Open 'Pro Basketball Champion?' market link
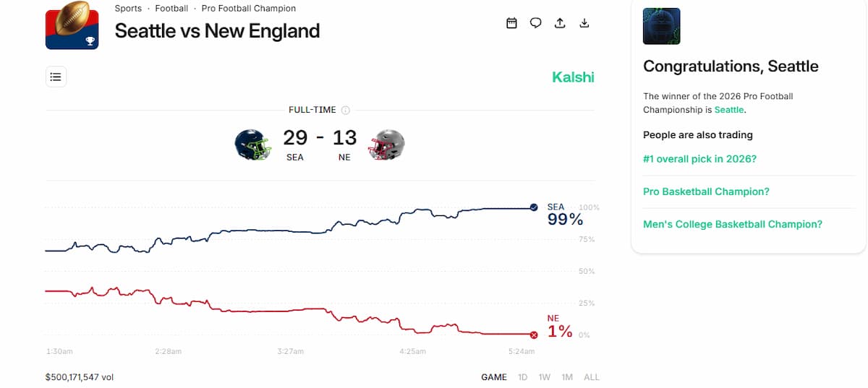Image resolution: width=868 pixels, height=388 pixels. pos(706,191)
